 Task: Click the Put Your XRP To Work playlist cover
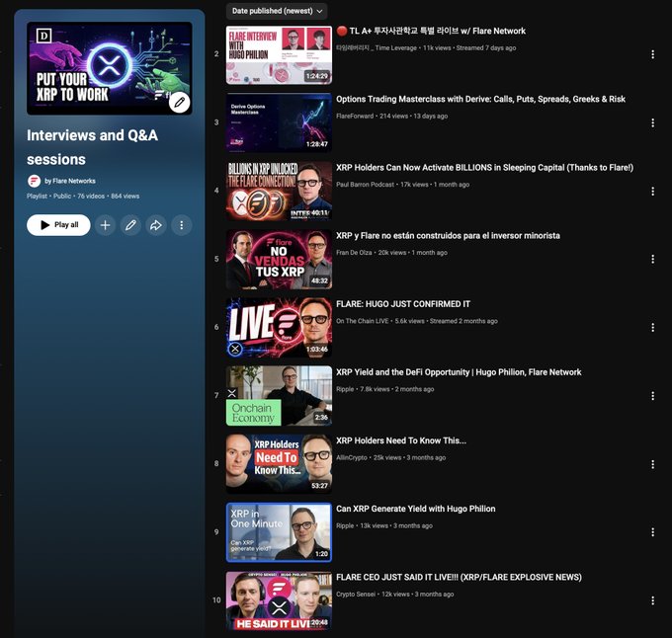point(110,68)
